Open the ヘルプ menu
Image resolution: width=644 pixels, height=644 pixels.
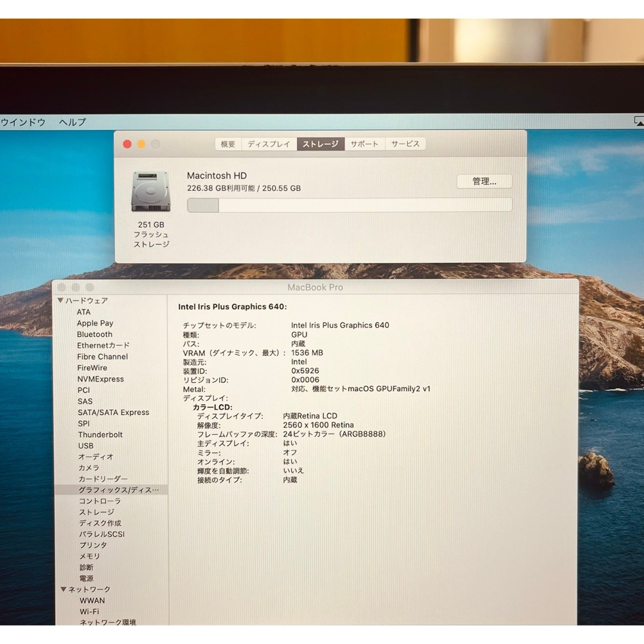(x=72, y=122)
